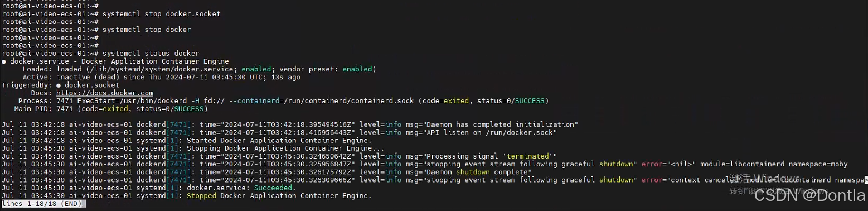Select the 'Stopping Docker Application Container Engine...' log line
The height and width of the screenshot is (211, 868).
pos(193,148)
